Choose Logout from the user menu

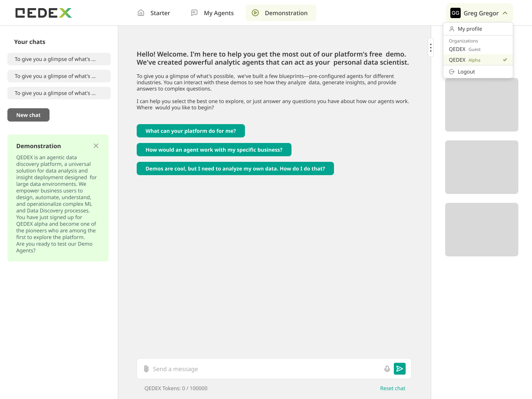tap(466, 72)
